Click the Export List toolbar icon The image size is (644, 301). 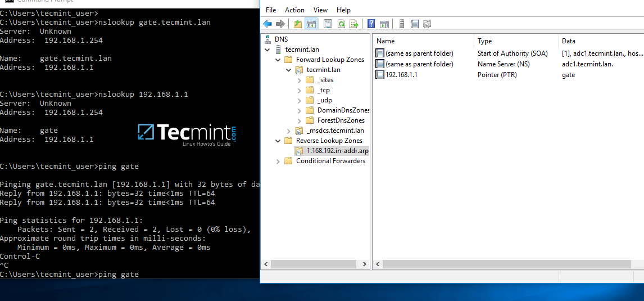click(x=354, y=24)
